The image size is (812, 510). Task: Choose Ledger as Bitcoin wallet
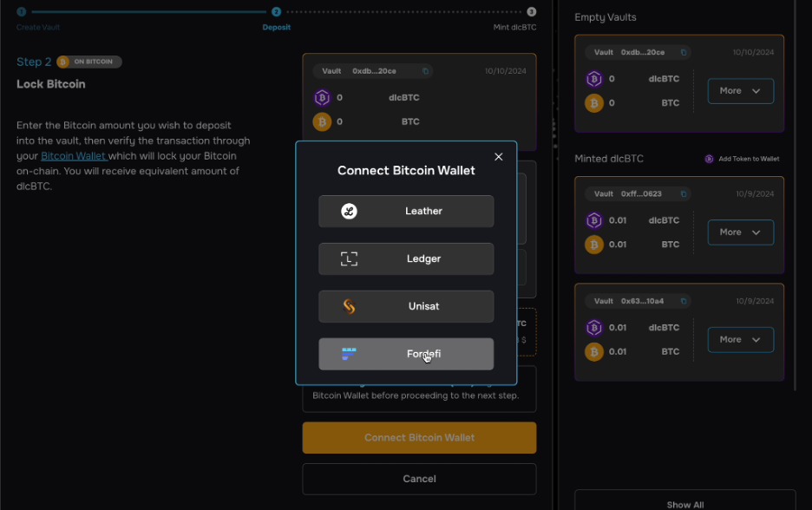406,258
